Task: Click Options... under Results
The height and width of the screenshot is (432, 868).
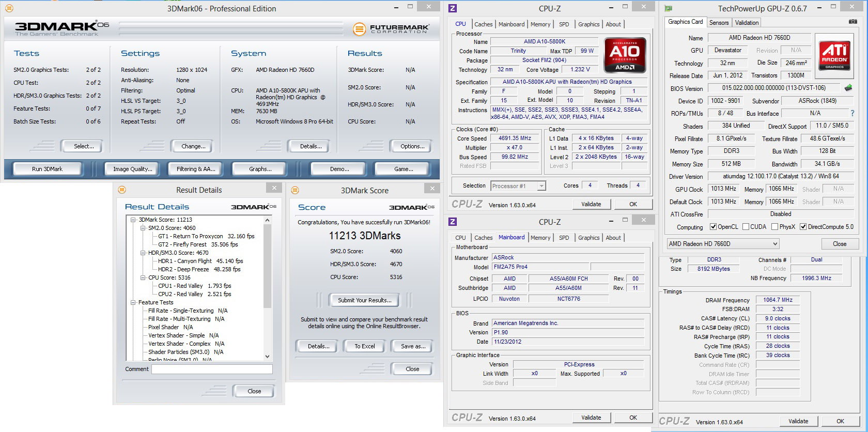Action: tap(412, 146)
